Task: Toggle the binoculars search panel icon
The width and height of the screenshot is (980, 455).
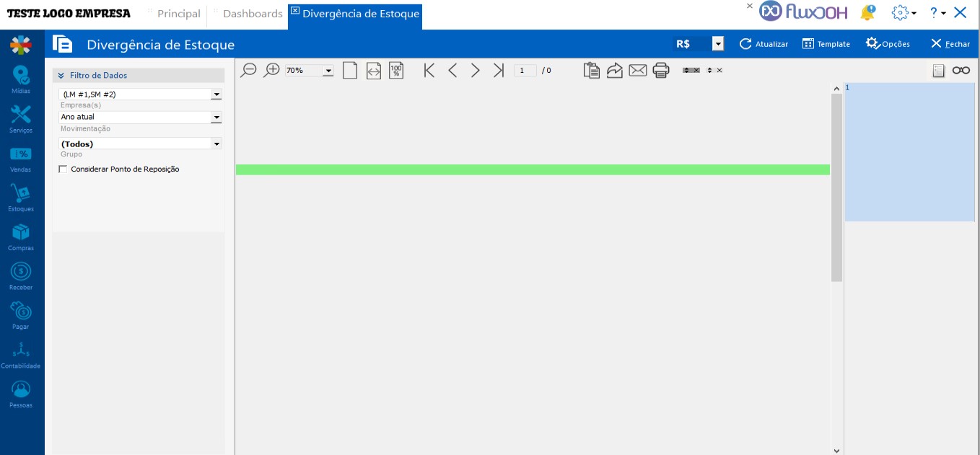Action: tap(961, 70)
